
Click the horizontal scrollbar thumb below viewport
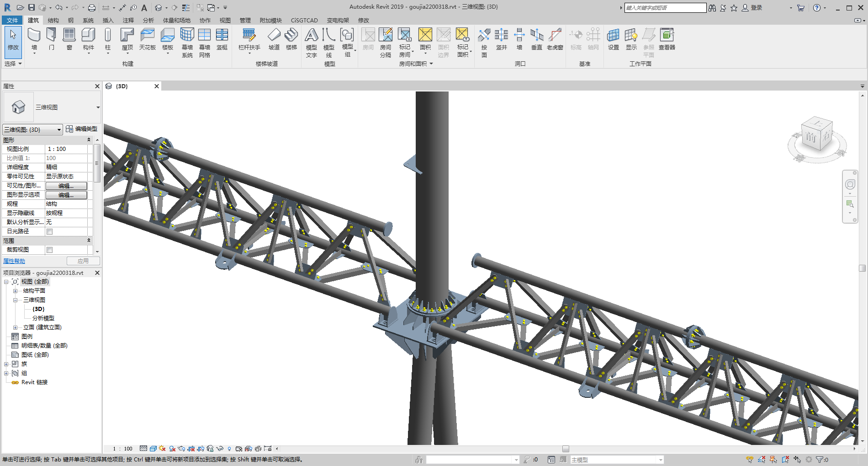tap(566, 449)
